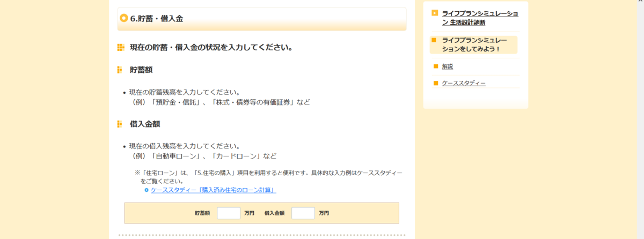Click the blue bullet icon before the ローン計算 link
The width and height of the screenshot is (644, 239).
pos(147,190)
